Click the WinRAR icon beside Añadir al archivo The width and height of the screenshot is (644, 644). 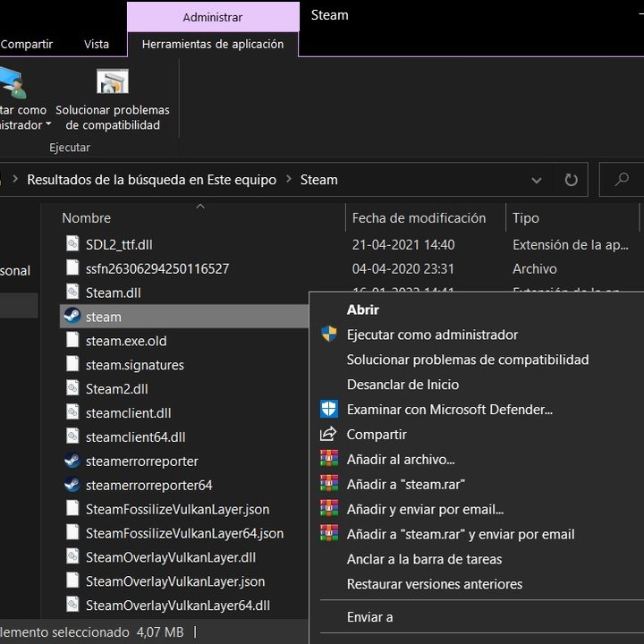pos(329,460)
